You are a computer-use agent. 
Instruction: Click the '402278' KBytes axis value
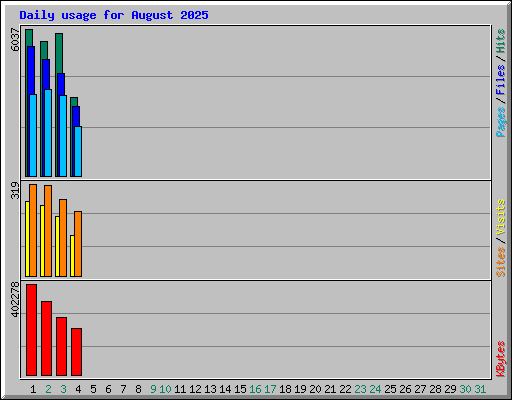pos(15,299)
